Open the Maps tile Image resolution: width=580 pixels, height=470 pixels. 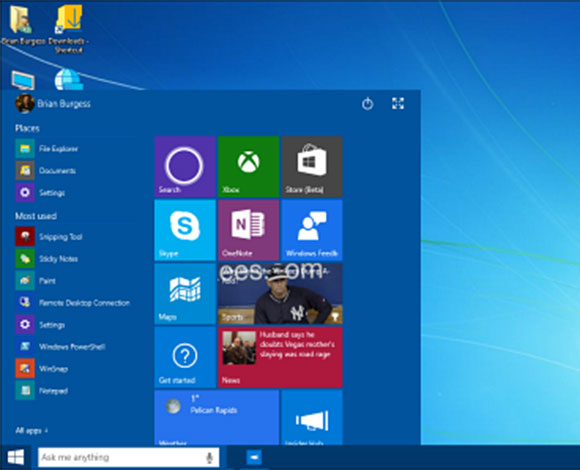click(185, 294)
